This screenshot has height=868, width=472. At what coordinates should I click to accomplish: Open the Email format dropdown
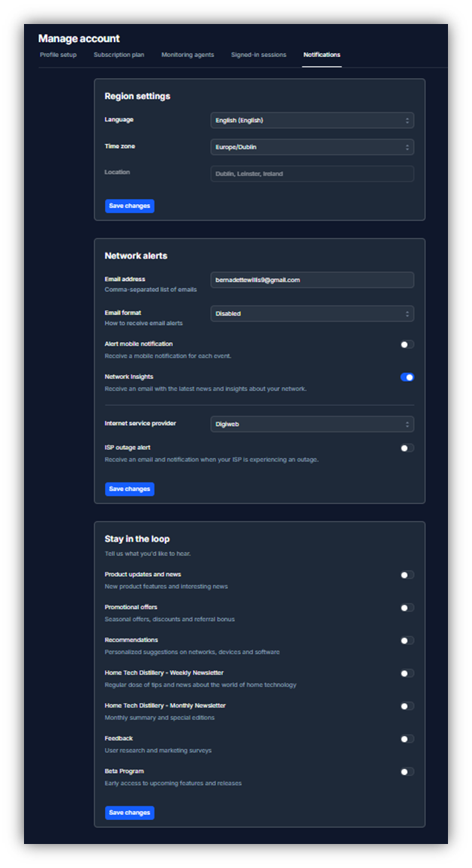pos(311,313)
